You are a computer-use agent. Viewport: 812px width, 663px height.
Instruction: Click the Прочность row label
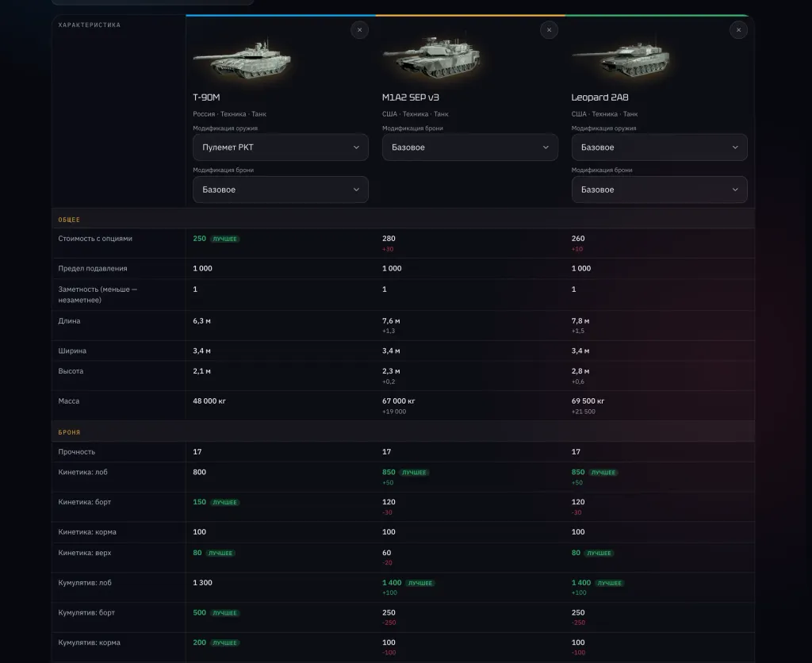[77, 452]
